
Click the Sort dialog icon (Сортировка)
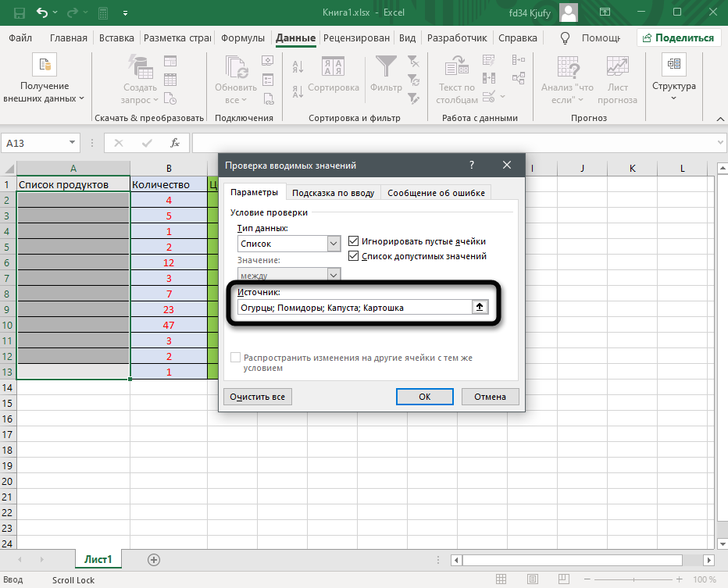point(333,67)
